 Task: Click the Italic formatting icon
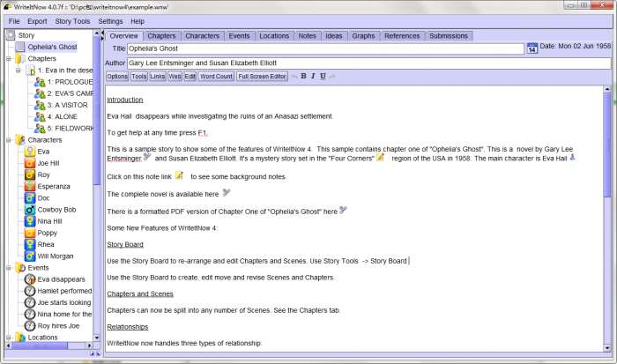tap(313, 76)
